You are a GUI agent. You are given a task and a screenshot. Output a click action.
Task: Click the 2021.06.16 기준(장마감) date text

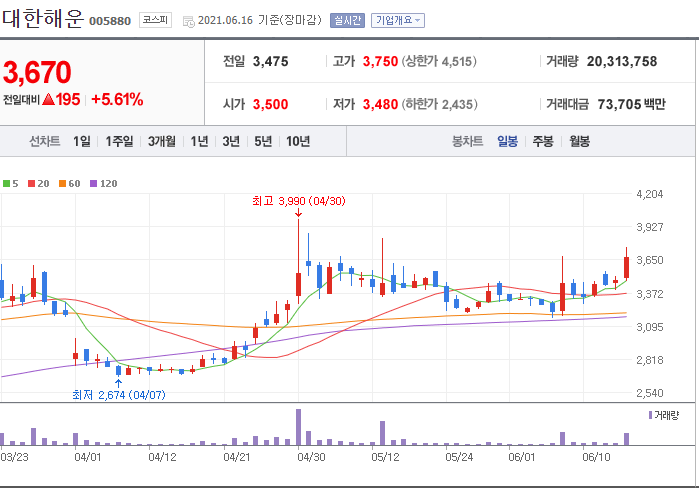(x=259, y=21)
